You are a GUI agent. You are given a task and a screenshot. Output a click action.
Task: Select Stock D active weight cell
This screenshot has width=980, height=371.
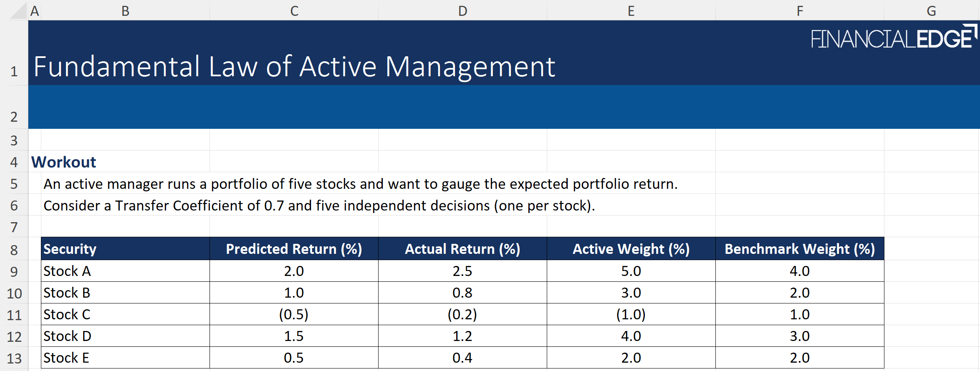click(x=631, y=336)
